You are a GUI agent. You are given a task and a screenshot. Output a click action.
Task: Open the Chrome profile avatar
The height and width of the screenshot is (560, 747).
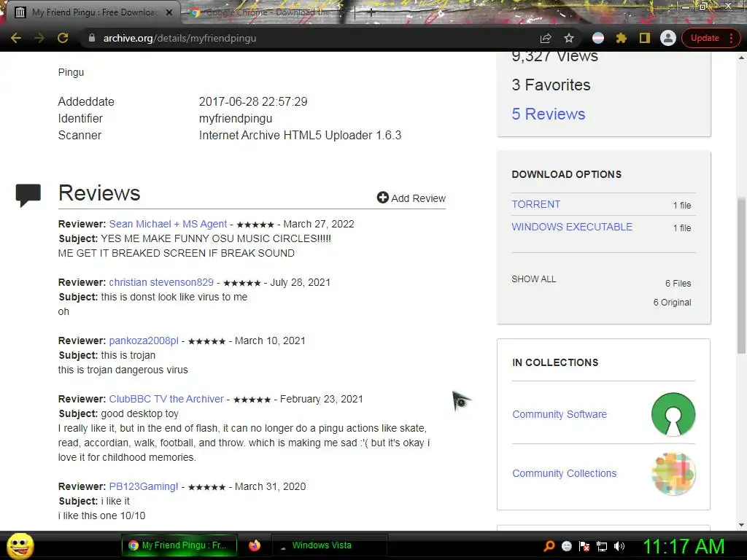point(668,38)
